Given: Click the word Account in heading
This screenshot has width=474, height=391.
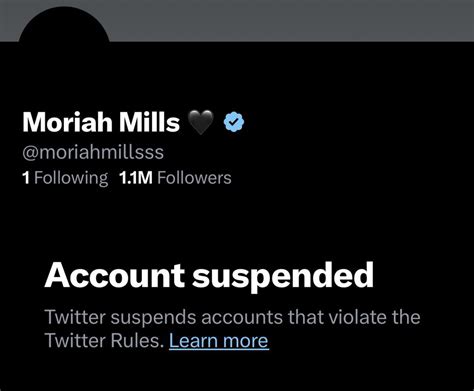Looking at the screenshot, I should [x=114, y=276].
